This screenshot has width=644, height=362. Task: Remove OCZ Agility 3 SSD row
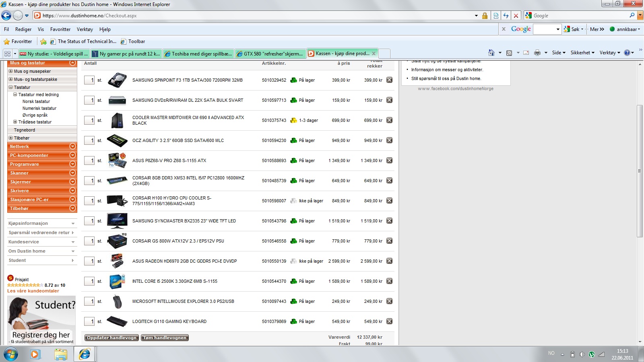[x=389, y=140]
